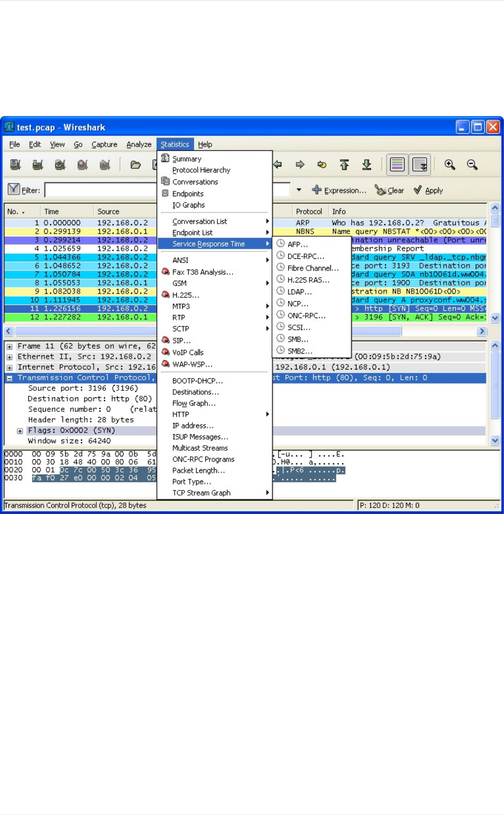Select Summary in Statistics menu
This screenshot has height=815, width=504.
[x=215, y=159]
